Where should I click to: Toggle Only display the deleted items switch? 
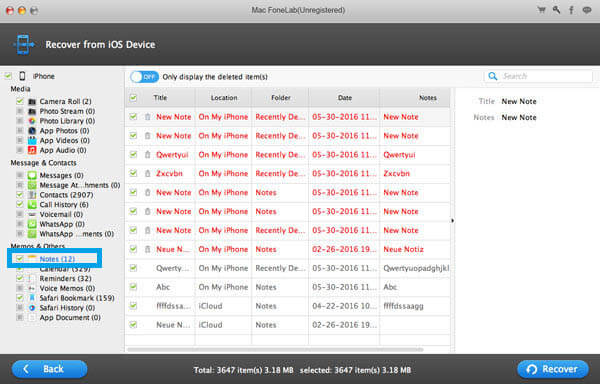[144, 77]
